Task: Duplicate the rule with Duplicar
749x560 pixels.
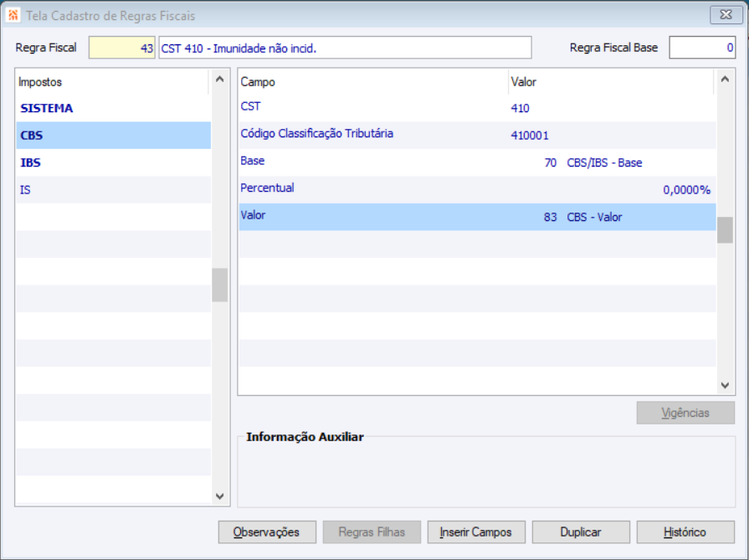Action: tap(581, 532)
